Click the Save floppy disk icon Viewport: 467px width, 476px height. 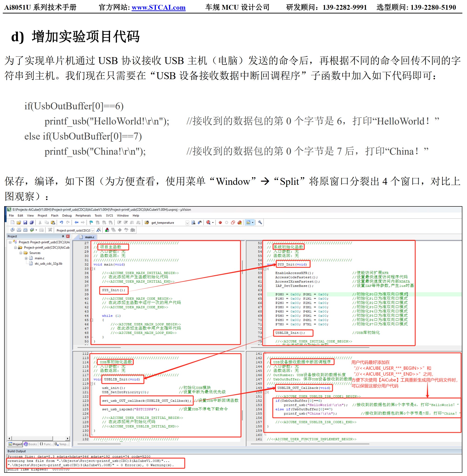tap(25, 222)
